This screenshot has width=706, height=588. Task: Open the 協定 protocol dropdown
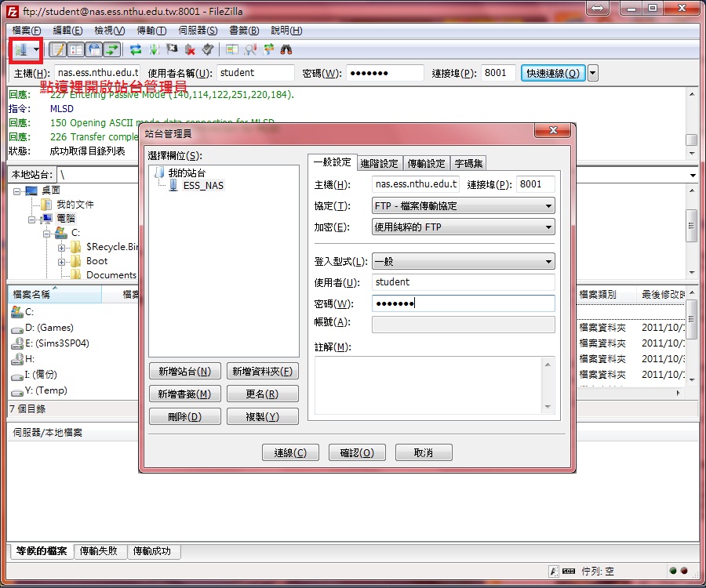463,206
